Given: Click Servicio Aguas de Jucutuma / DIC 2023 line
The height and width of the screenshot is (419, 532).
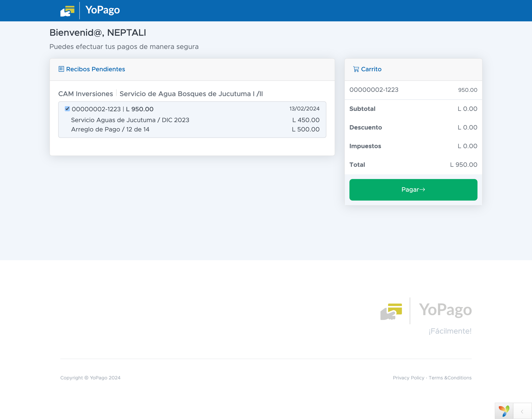Looking at the screenshot, I should coord(130,120).
